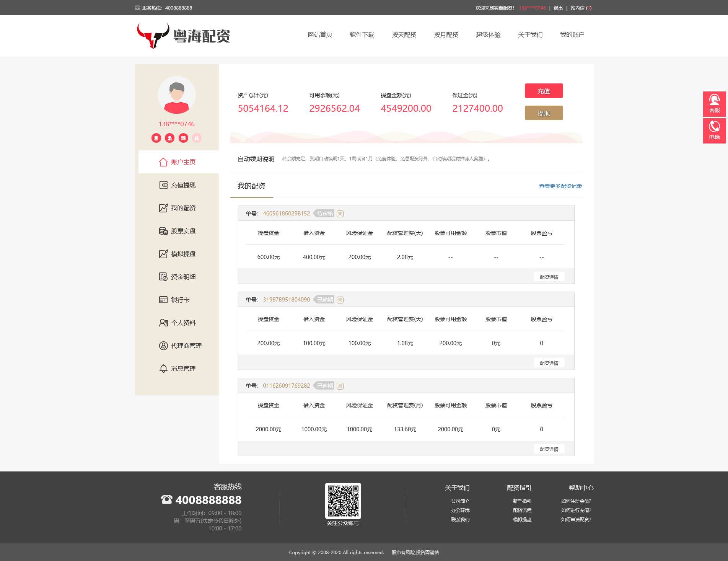The width and height of the screenshot is (728, 561).
Task: Click the 消息管理 bell icon
Action: click(x=163, y=369)
